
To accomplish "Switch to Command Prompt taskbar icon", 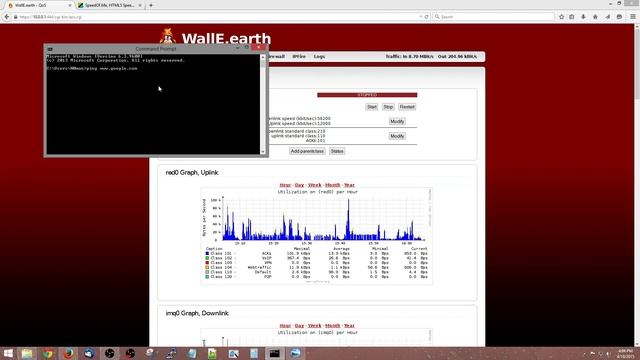I will pos(275,353).
